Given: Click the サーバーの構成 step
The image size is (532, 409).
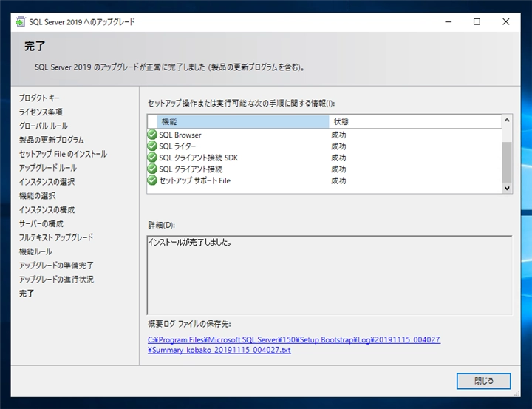Looking at the screenshot, I should click(x=41, y=223).
